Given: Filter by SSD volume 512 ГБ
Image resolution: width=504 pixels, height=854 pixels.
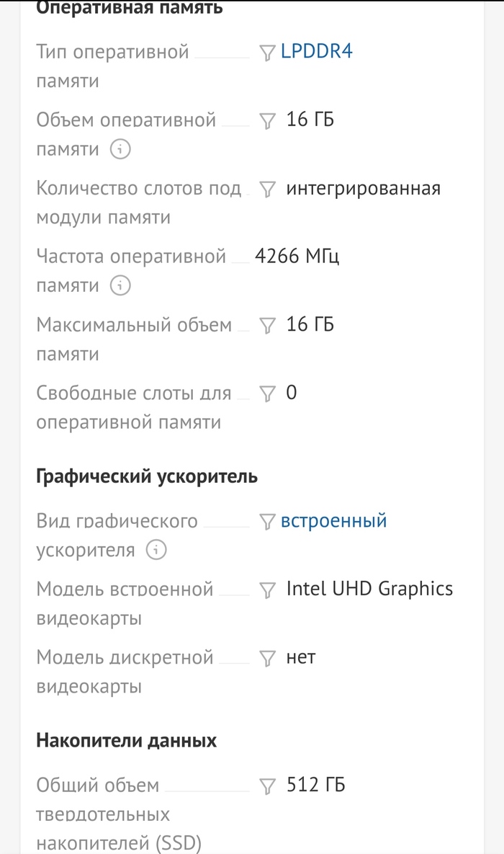Looking at the screenshot, I should 267,786.
